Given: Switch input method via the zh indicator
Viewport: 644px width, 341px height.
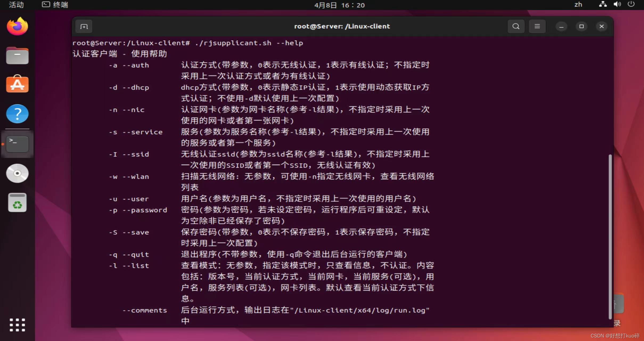Looking at the screenshot, I should point(578,5).
